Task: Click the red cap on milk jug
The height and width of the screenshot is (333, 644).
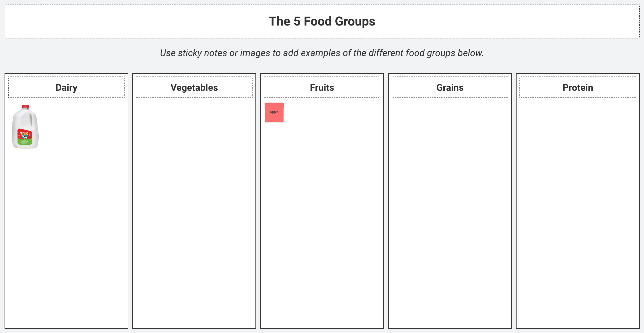Action: click(x=25, y=107)
